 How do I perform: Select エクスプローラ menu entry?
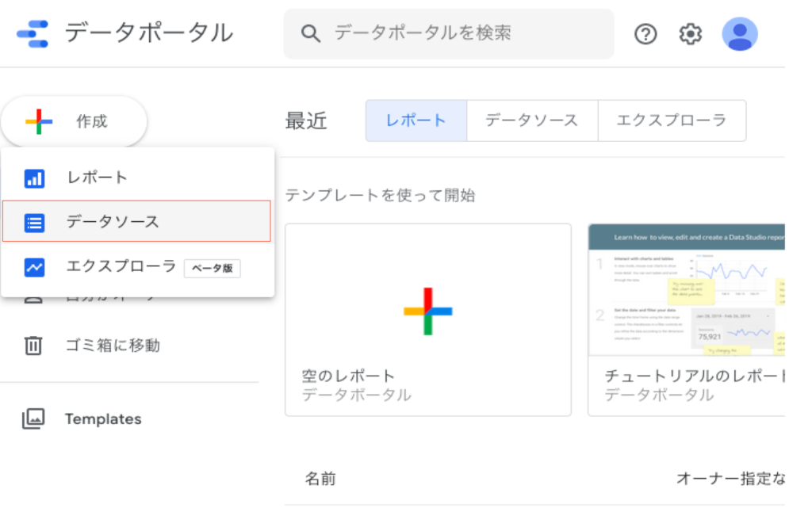pos(121,267)
